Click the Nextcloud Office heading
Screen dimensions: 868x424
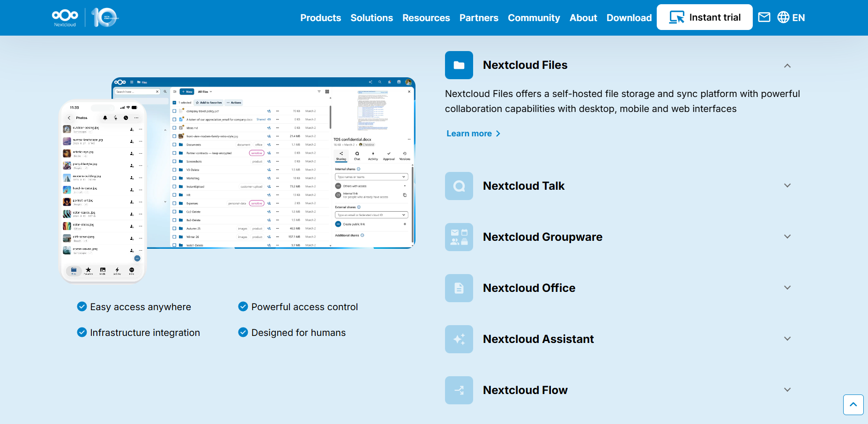tap(529, 288)
